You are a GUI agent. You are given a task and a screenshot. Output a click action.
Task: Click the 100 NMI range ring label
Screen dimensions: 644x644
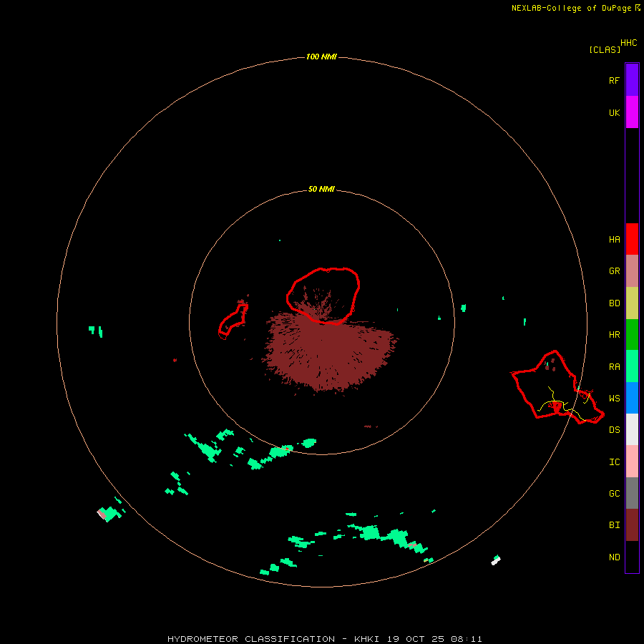click(x=321, y=57)
